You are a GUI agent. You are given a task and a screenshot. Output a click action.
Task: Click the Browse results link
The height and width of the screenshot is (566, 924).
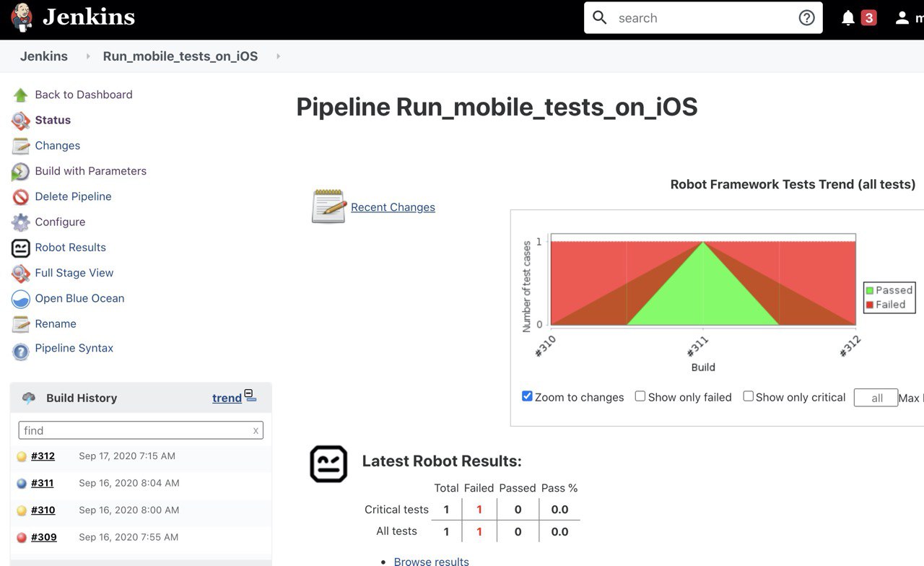coord(431,561)
